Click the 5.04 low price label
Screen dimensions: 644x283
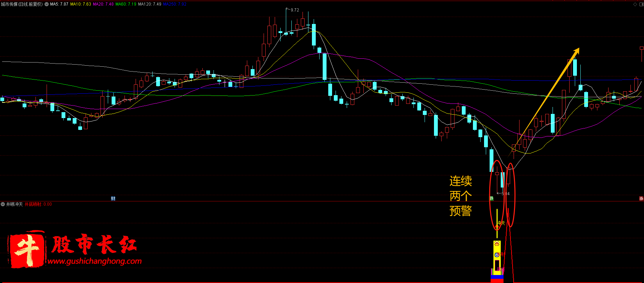coord(506,194)
